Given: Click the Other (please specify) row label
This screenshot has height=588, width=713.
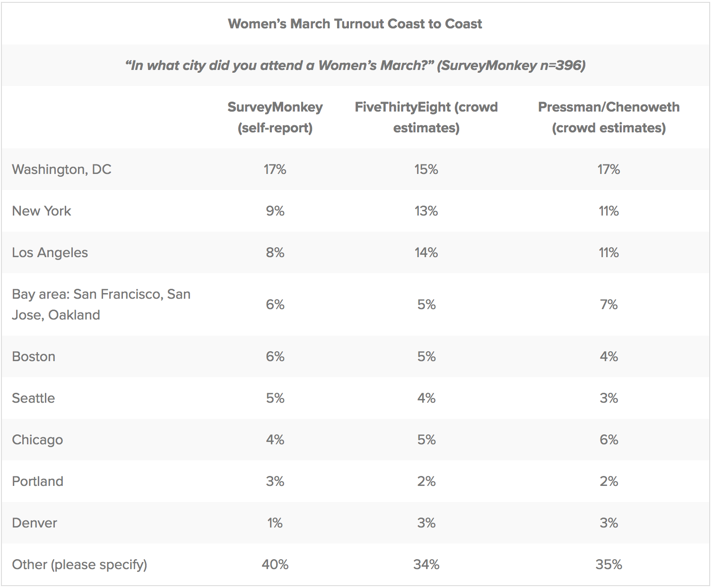Looking at the screenshot, I should click(x=79, y=565).
